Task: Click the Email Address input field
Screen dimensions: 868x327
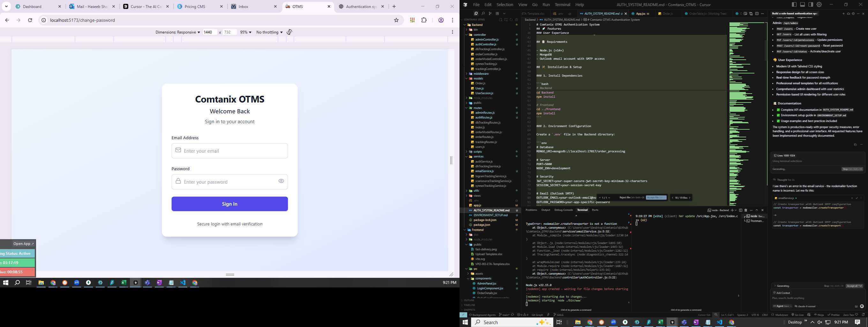Action: tap(229, 151)
